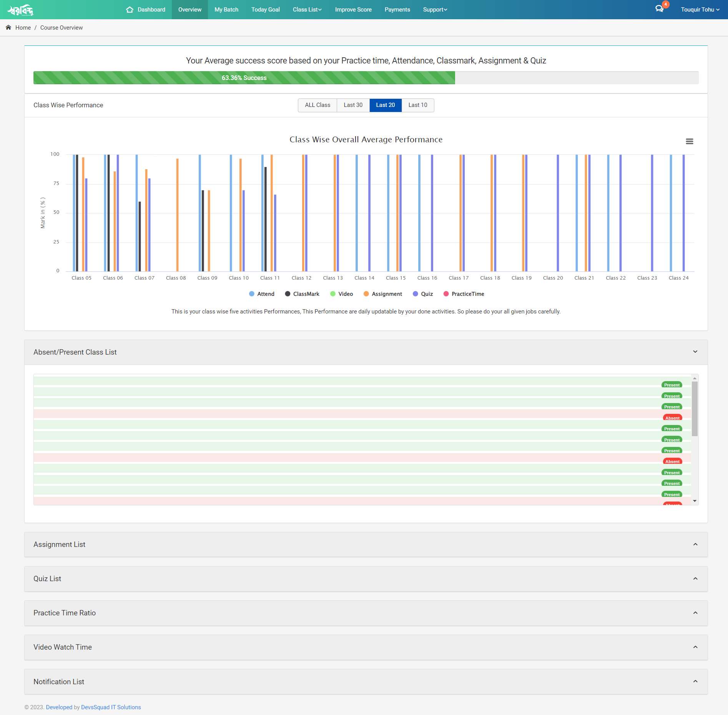Viewport: 728px width, 715px height.
Task: Click the Class 21 axis label
Action: point(584,278)
